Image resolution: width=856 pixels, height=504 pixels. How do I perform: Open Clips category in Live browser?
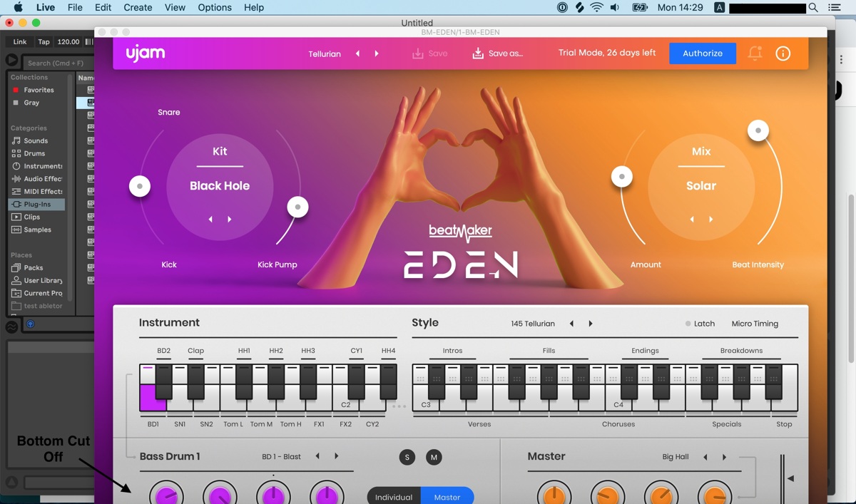point(32,217)
